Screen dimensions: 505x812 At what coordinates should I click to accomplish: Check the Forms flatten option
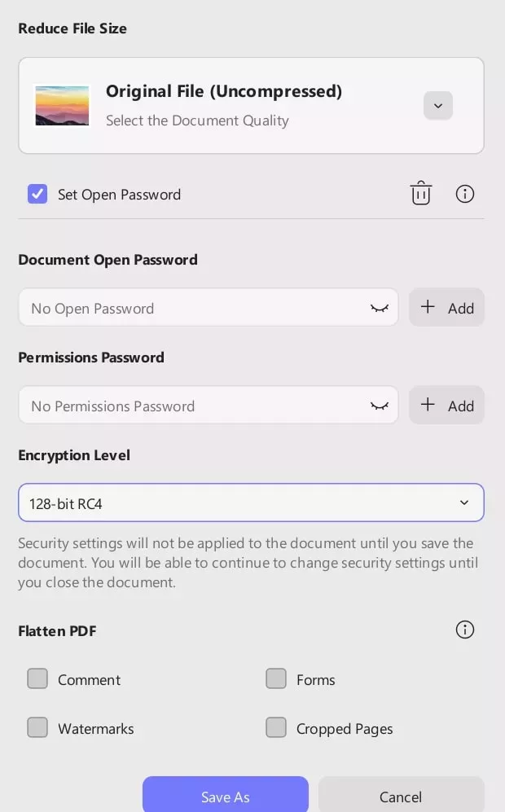coord(276,678)
